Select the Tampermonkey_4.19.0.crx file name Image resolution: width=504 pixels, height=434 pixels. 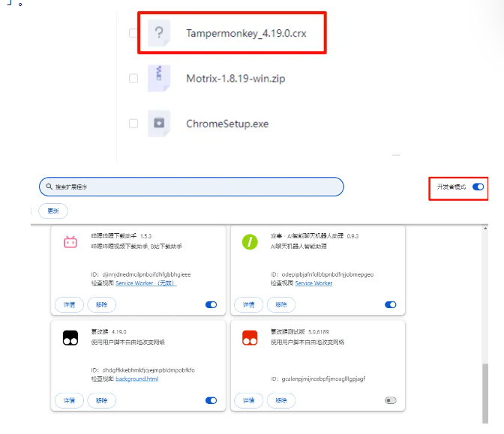[x=246, y=34]
